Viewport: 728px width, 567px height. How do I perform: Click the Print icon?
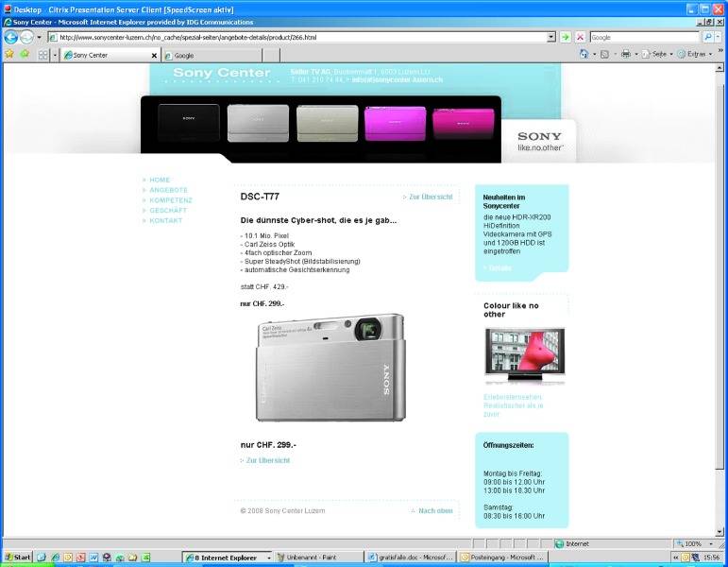pyautogui.click(x=626, y=55)
